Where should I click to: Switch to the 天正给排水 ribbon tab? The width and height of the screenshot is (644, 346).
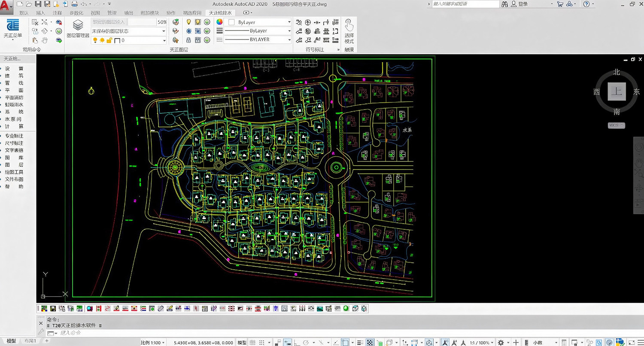coord(220,13)
